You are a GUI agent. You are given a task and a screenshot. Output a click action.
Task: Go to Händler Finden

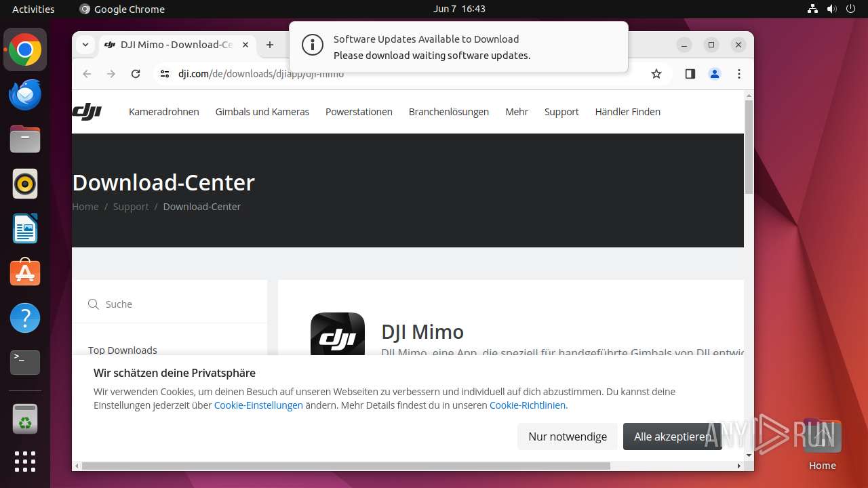coord(627,112)
